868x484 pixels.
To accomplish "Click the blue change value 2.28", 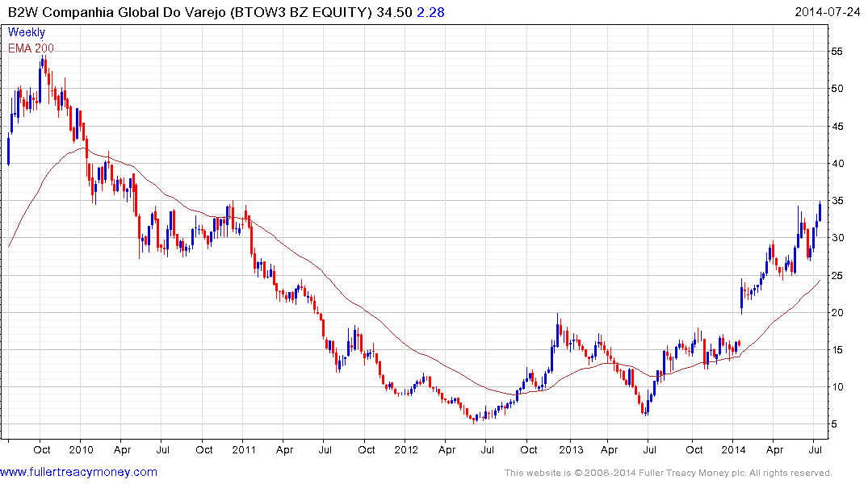I will [x=430, y=12].
